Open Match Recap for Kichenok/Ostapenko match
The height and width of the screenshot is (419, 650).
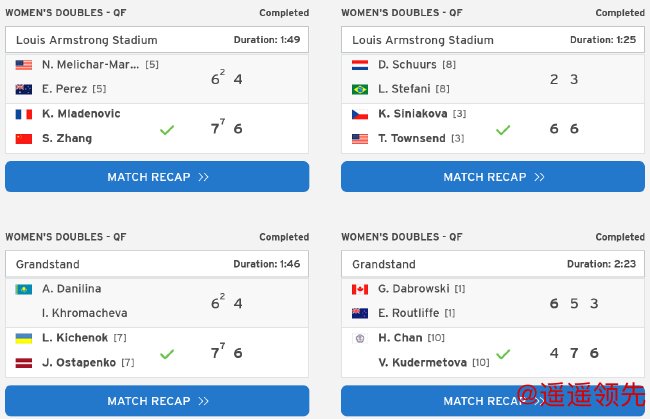tap(157, 401)
